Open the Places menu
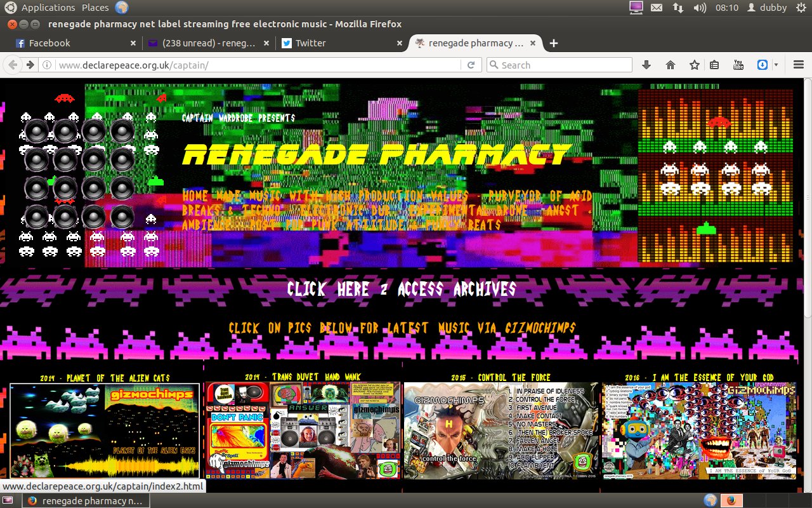This screenshot has width=812, height=508. 95,8
